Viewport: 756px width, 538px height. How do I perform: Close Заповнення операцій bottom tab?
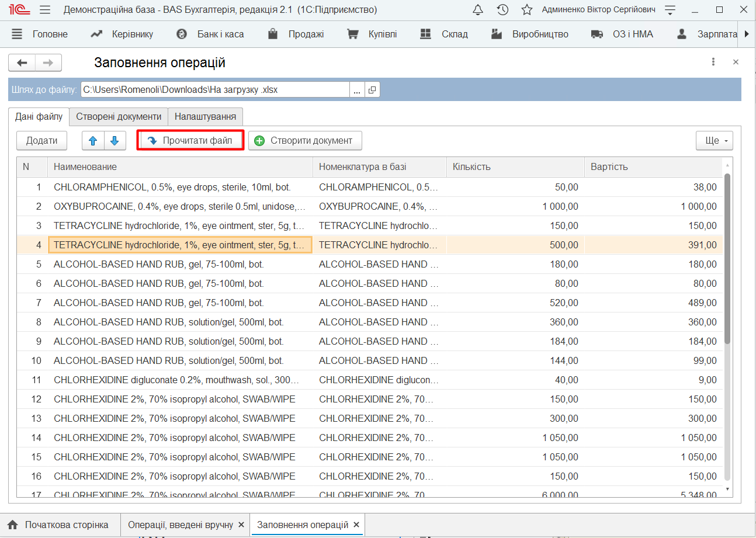tap(356, 525)
